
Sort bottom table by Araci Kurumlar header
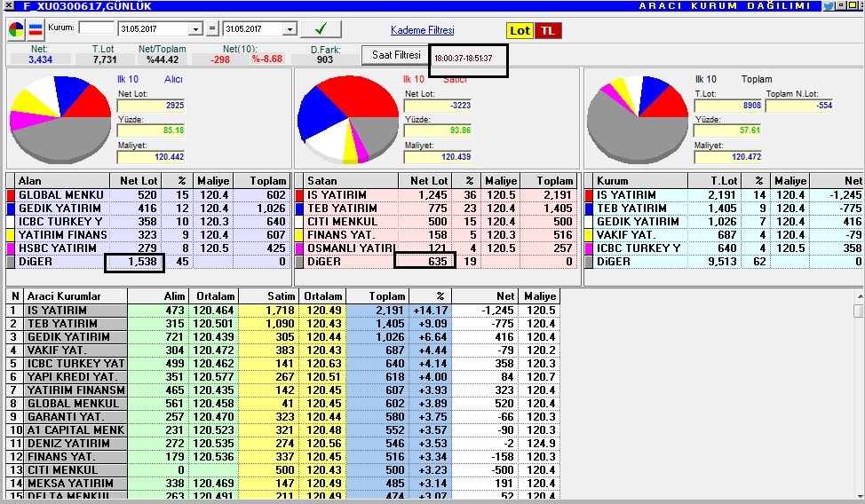[x=75, y=296]
